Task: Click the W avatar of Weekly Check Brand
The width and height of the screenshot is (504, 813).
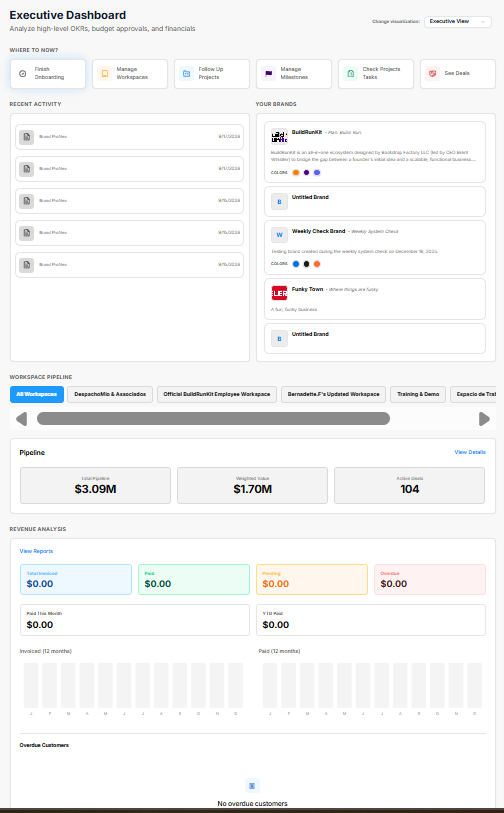Action: (279, 235)
